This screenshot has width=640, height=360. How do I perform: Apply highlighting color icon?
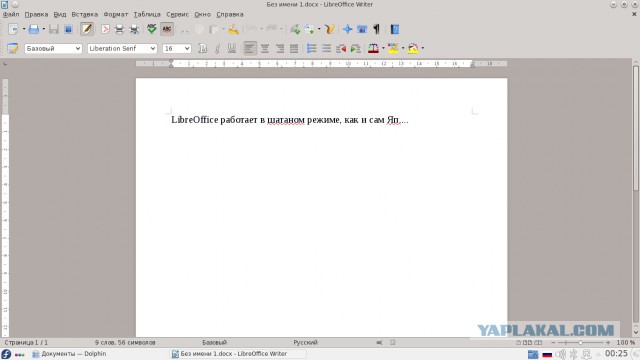[x=393, y=48]
